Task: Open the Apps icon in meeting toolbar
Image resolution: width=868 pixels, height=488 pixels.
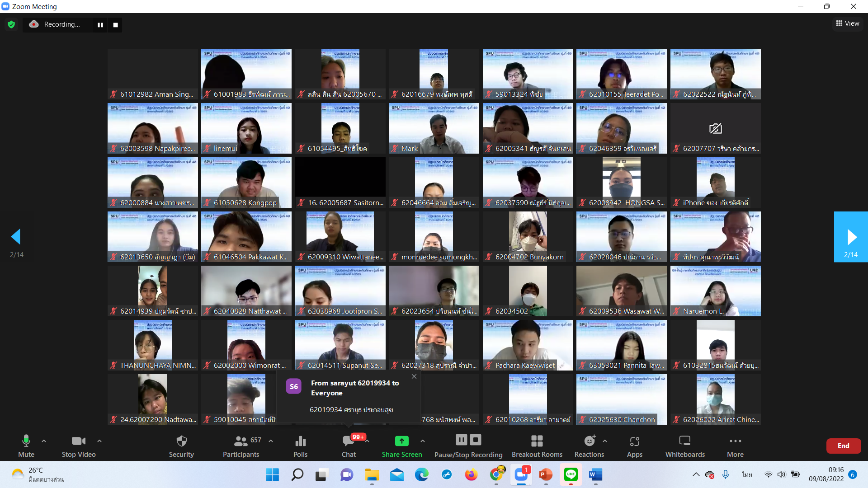Action: tap(634, 441)
